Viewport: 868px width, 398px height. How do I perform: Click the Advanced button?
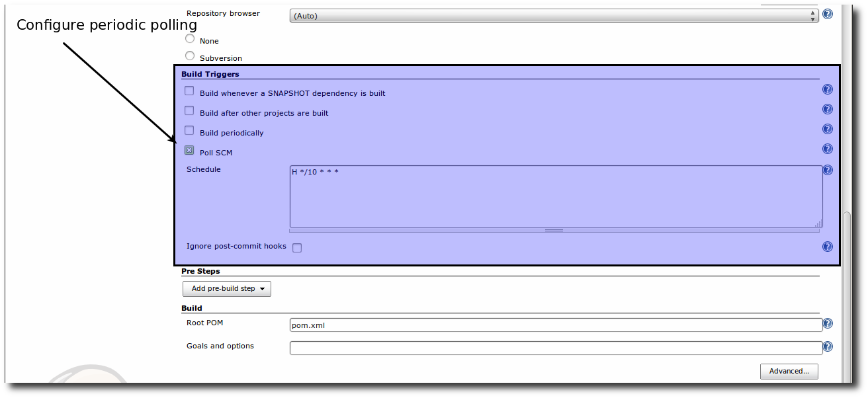point(789,371)
